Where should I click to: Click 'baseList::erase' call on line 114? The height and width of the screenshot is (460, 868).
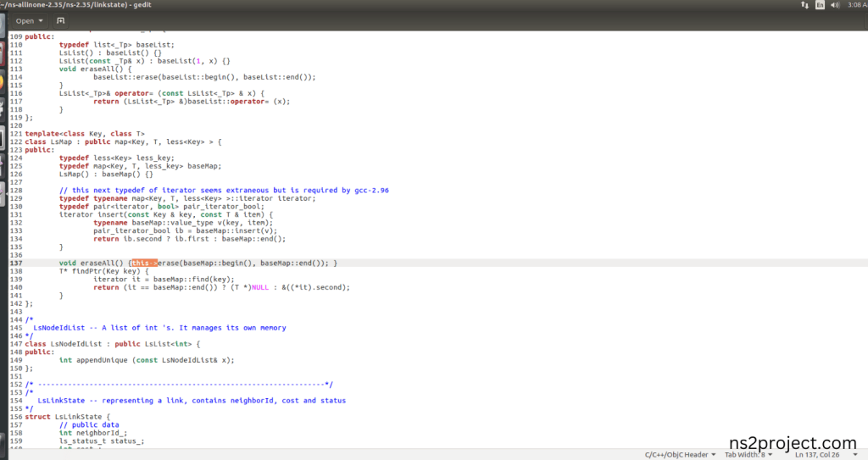coord(125,77)
